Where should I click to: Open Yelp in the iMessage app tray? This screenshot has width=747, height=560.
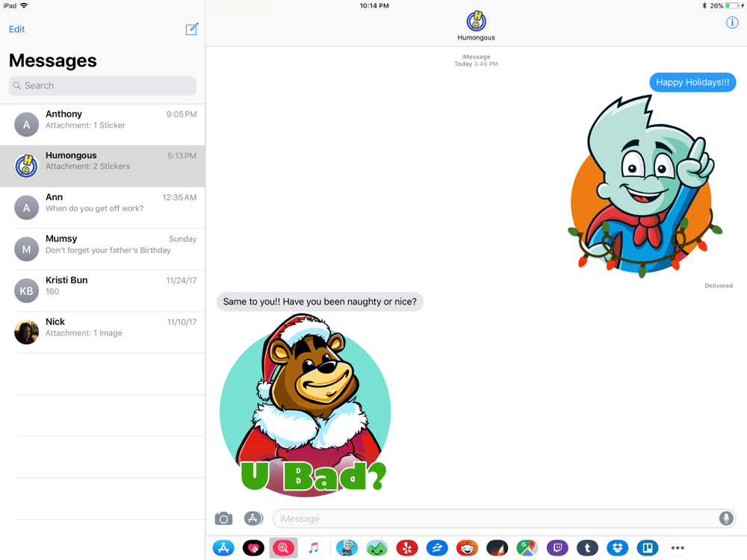pyautogui.click(x=407, y=547)
